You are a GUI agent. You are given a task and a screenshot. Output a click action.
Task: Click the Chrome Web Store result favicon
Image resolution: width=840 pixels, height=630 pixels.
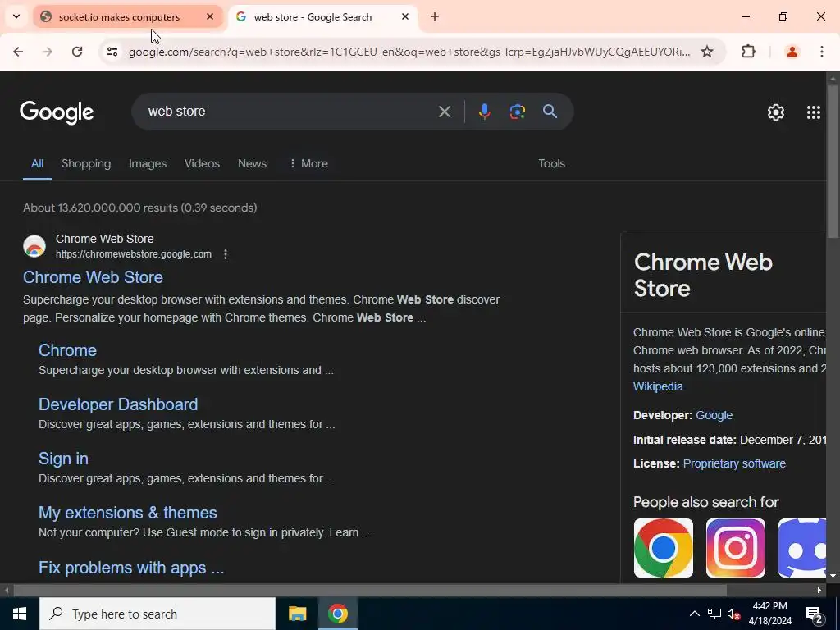click(34, 246)
